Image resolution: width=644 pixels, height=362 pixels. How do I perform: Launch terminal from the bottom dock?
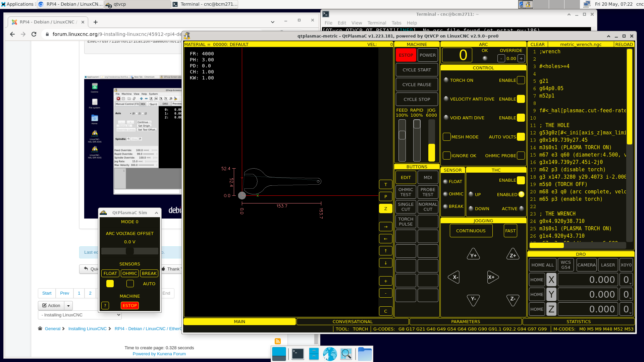point(298,354)
